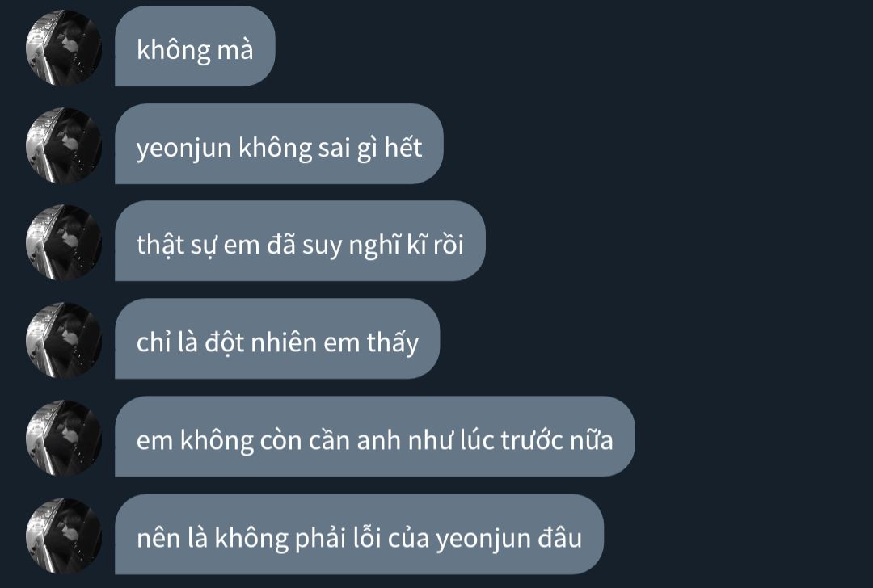Click the "em không còn cần anh như lúc trước nữa" message
Image resolution: width=873 pixels, height=588 pixels.
[x=375, y=437]
